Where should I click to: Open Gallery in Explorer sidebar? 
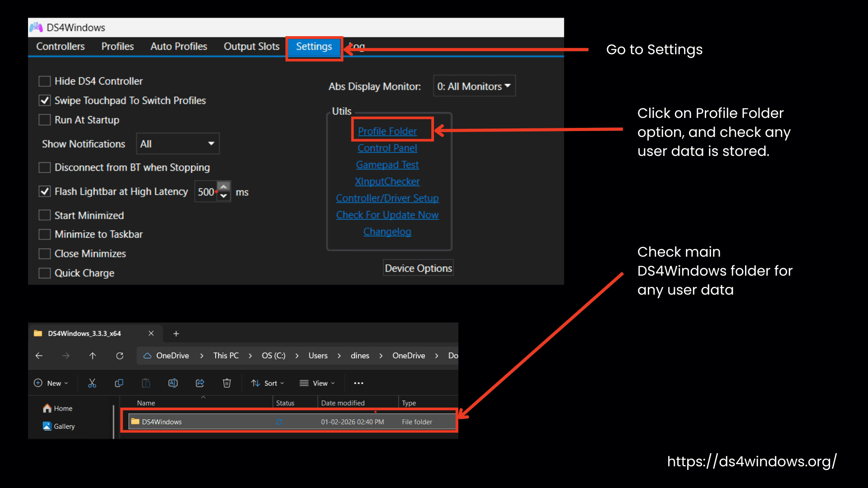coord(59,426)
